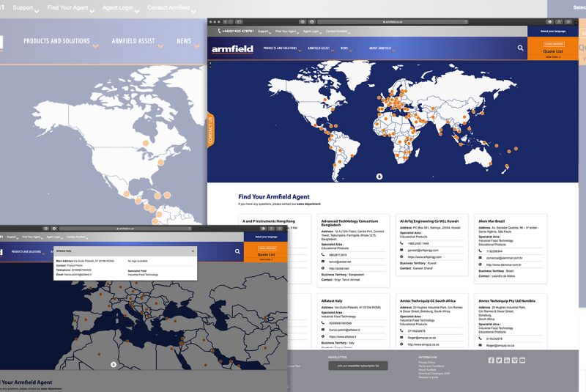Open Select your language in main window
Image resolution: width=586 pixels, height=392 pixels.
point(552,32)
